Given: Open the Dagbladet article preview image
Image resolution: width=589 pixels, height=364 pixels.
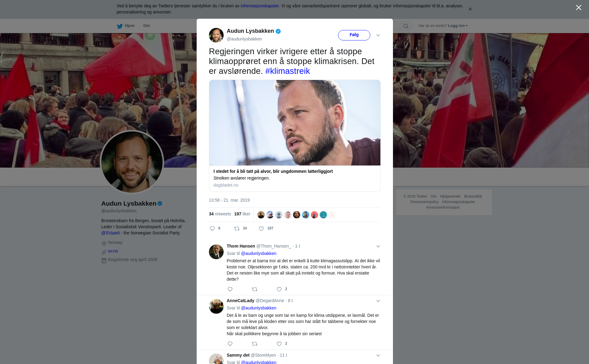Looking at the screenshot, I should coord(295,123).
